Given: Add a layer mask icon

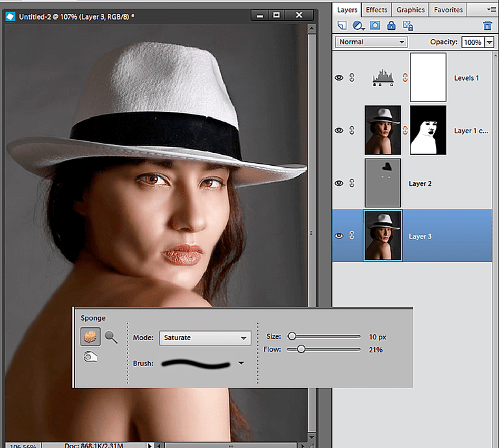Looking at the screenshot, I should (x=375, y=25).
